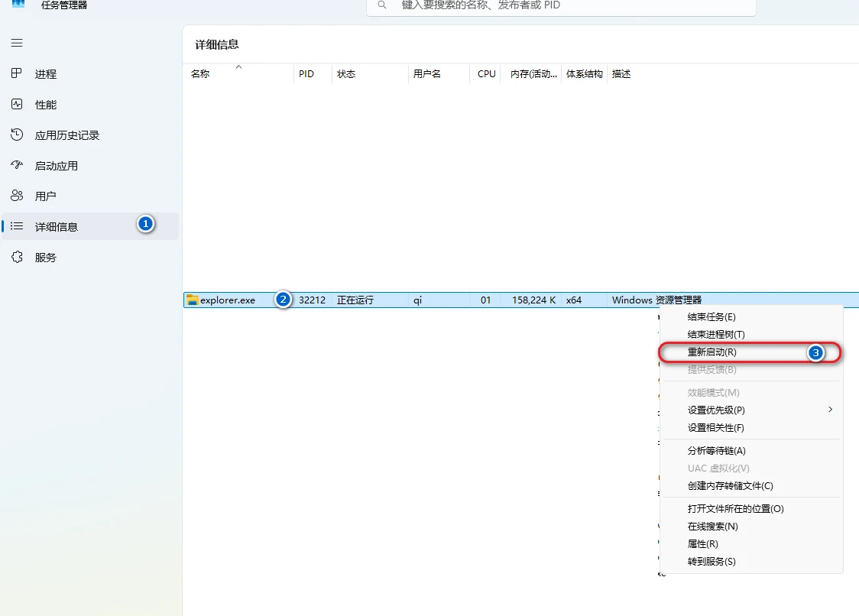Open the 用户 (Users) page icon
This screenshot has height=616, width=859.
pyautogui.click(x=17, y=196)
